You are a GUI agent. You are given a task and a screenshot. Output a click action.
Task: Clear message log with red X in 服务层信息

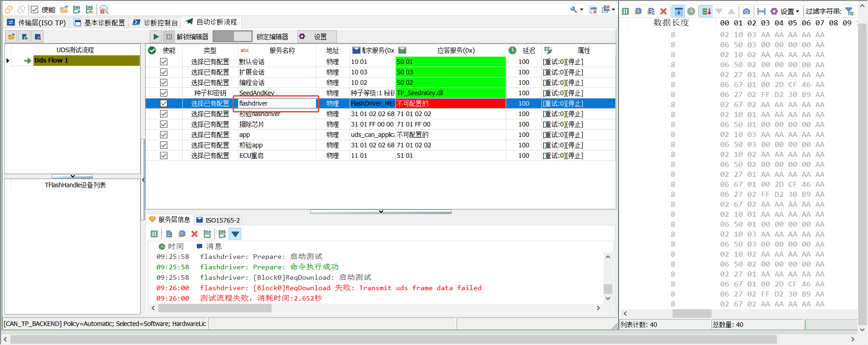195,234
